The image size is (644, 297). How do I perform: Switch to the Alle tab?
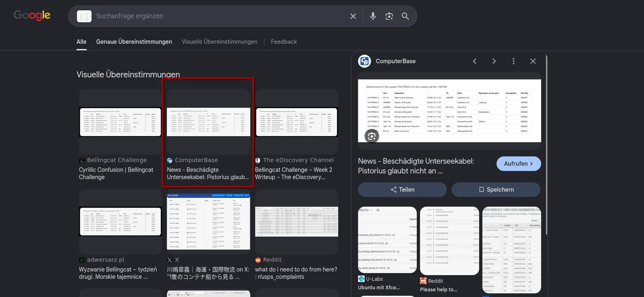pyautogui.click(x=81, y=42)
